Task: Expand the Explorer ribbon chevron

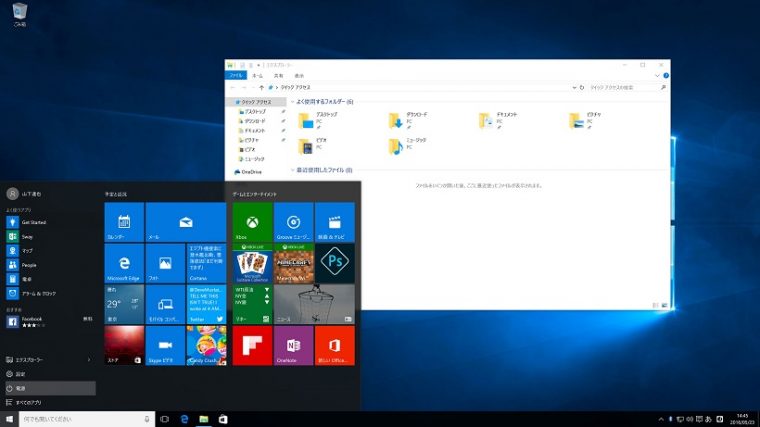Action: coord(657,76)
